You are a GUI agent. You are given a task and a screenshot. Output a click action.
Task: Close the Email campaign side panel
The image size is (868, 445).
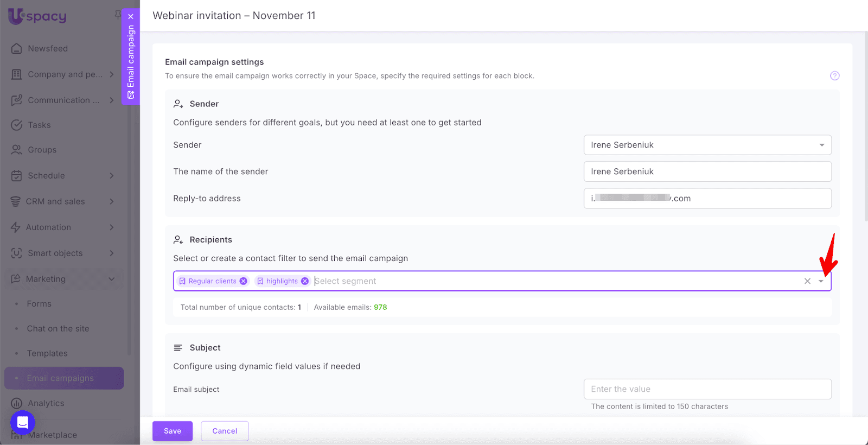point(131,16)
